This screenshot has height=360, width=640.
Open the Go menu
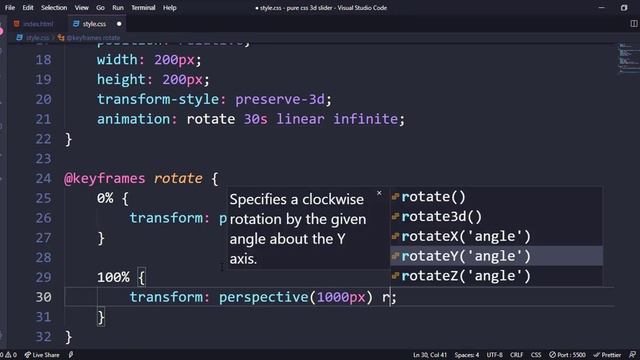tap(100, 7)
